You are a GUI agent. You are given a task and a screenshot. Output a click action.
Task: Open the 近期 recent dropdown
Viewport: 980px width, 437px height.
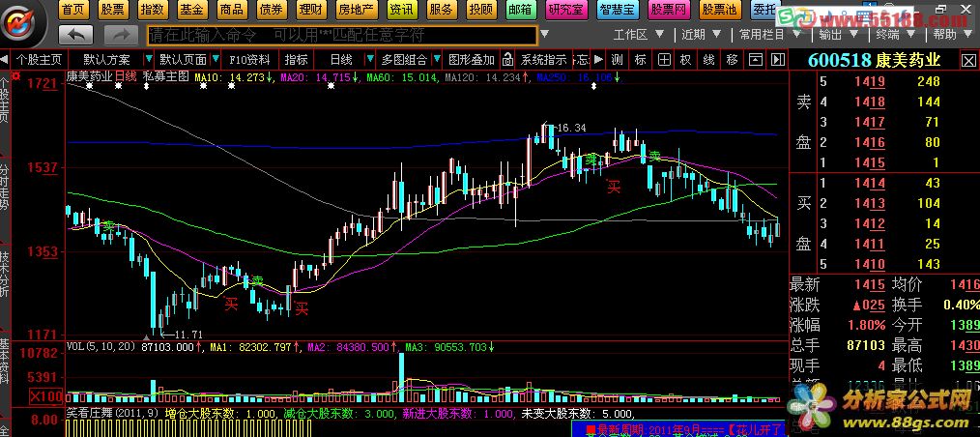702,35
